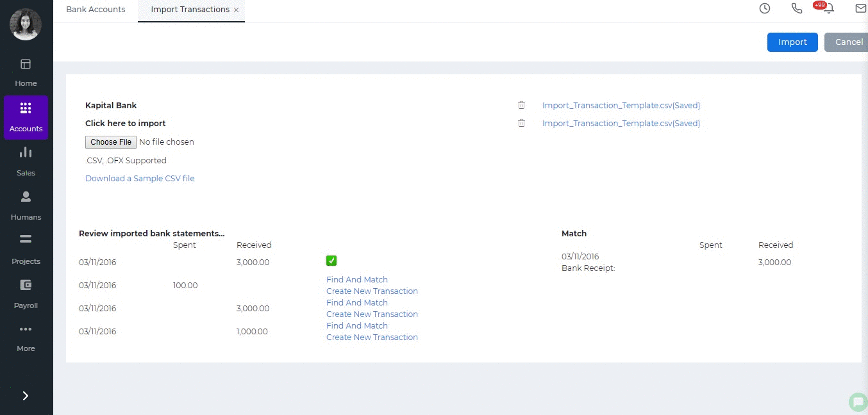The height and width of the screenshot is (415, 868).
Task: Expand More options in sidebar
Action: [26, 329]
